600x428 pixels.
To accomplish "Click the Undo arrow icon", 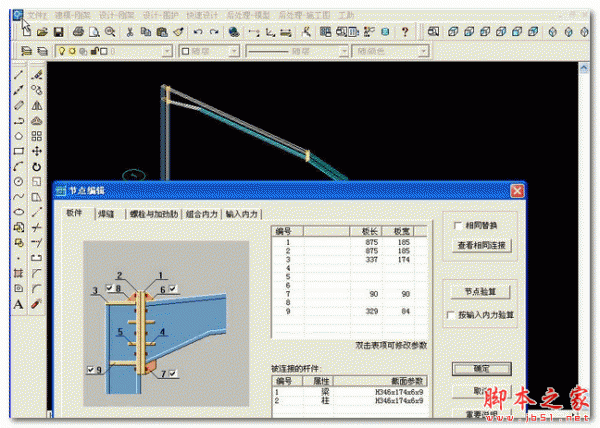I will coord(197,32).
